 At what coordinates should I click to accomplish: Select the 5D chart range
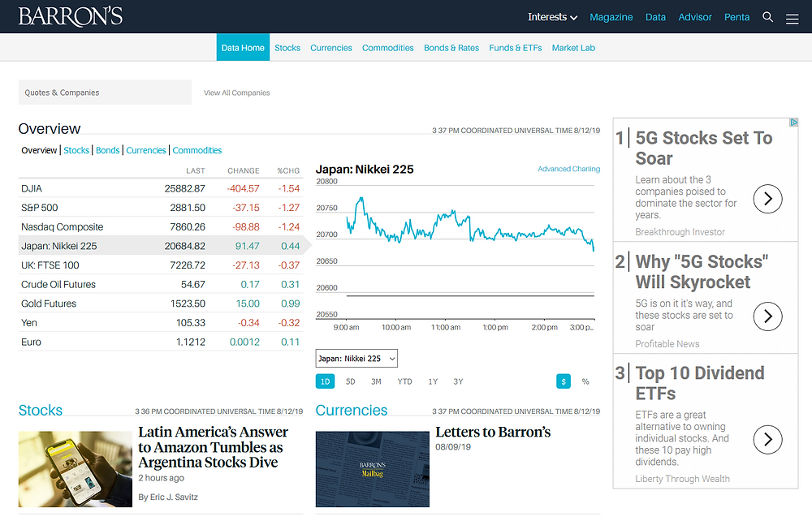pyautogui.click(x=351, y=381)
